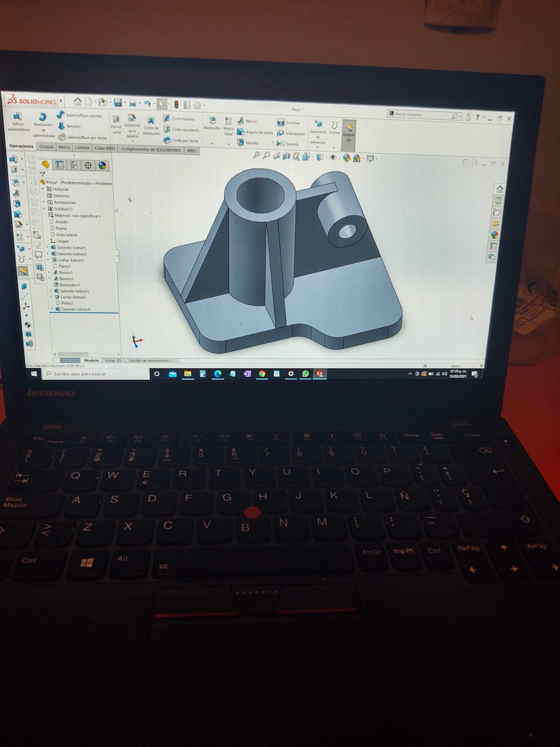Screen dimensions: 560x747
Task: Click the Save icon in the top toolbar
Action: 118,102
